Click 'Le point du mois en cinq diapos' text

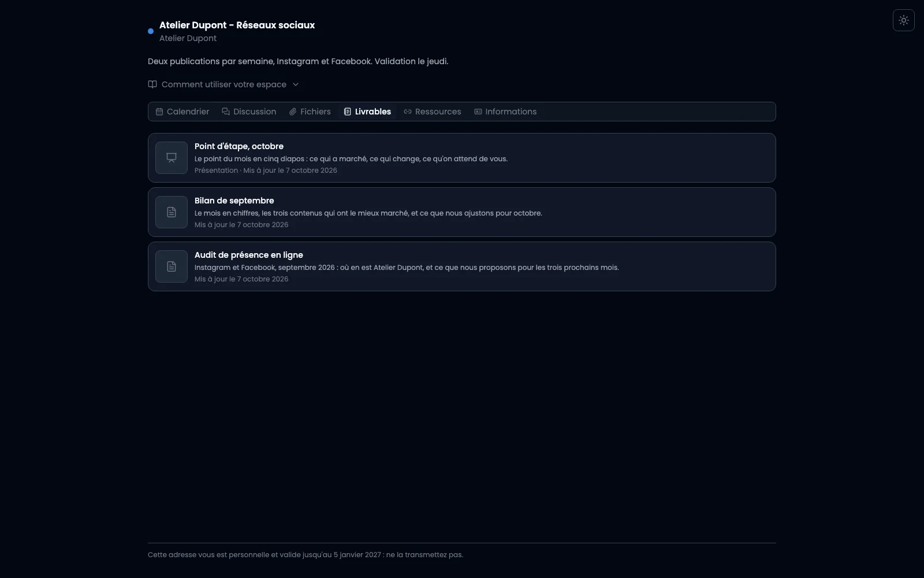[x=351, y=159]
